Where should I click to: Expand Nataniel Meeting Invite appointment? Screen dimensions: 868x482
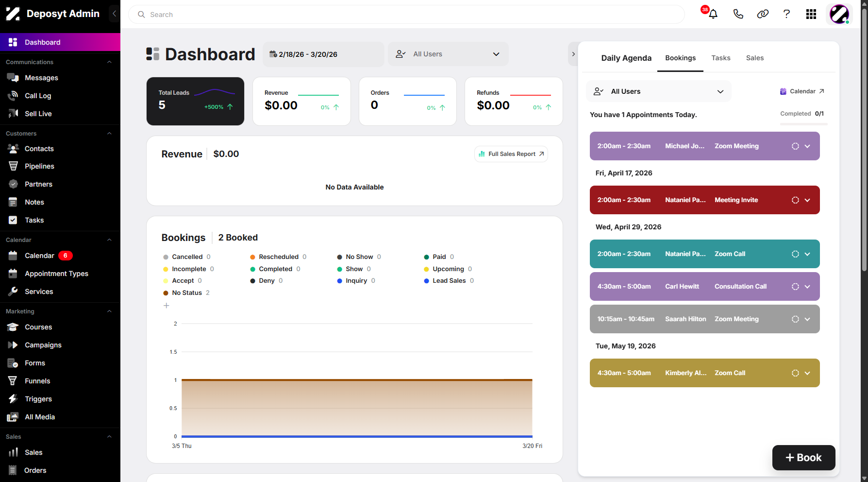click(x=807, y=200)
